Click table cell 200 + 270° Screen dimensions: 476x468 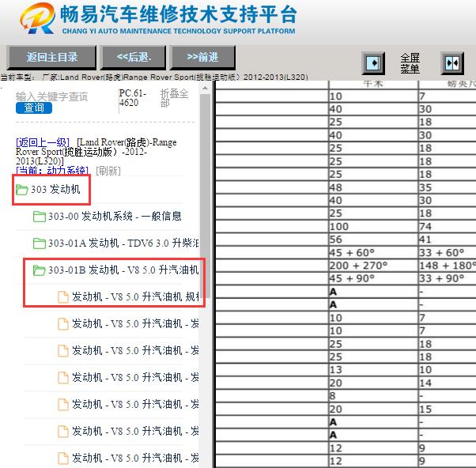pyautogui.click(x=373, y=266)
